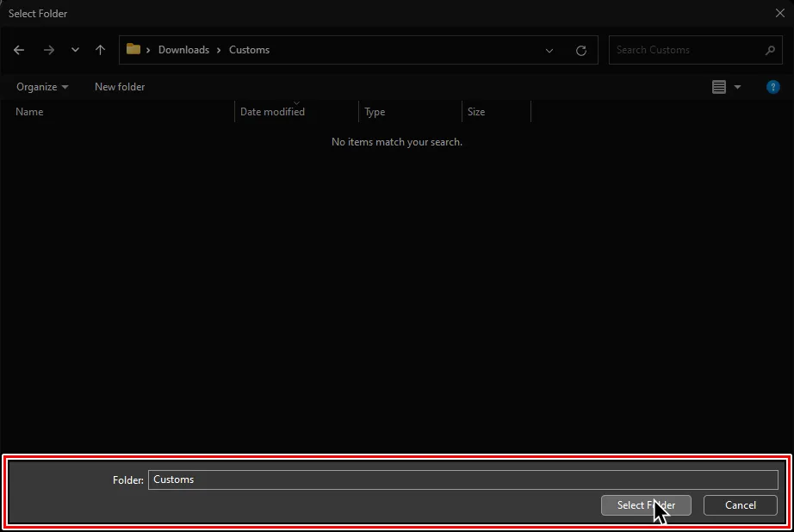This screenshot has width=794, height=532.
Task: Open the address bar history dropdown
Action: (x=549, y=50)
